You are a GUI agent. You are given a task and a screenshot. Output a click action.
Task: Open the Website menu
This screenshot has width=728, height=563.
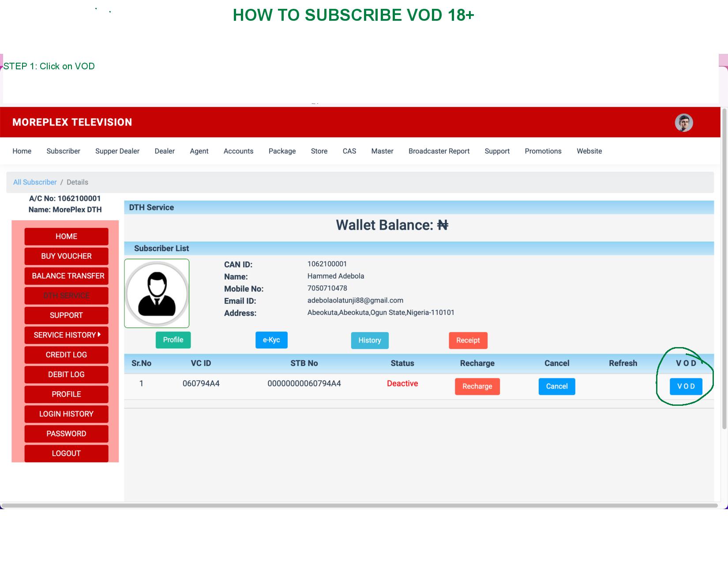coord(589,151)
